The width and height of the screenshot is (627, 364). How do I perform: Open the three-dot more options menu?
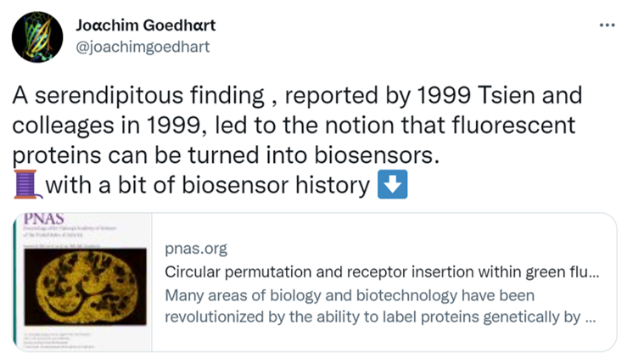606,24
